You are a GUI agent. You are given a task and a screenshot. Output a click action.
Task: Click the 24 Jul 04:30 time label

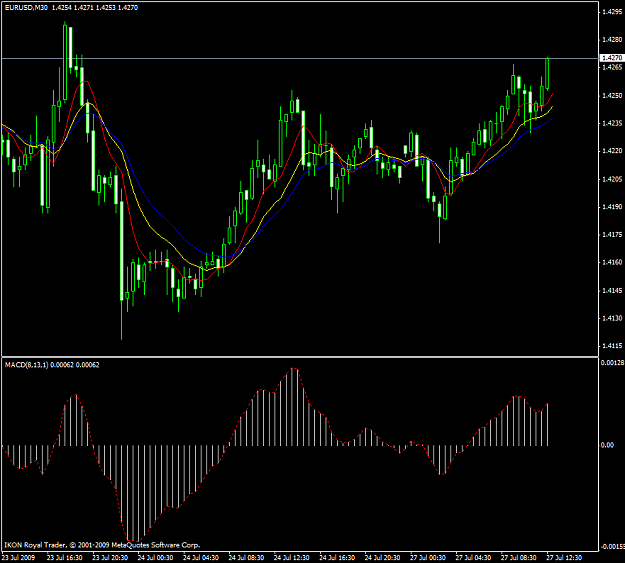[x=201, y=557]
